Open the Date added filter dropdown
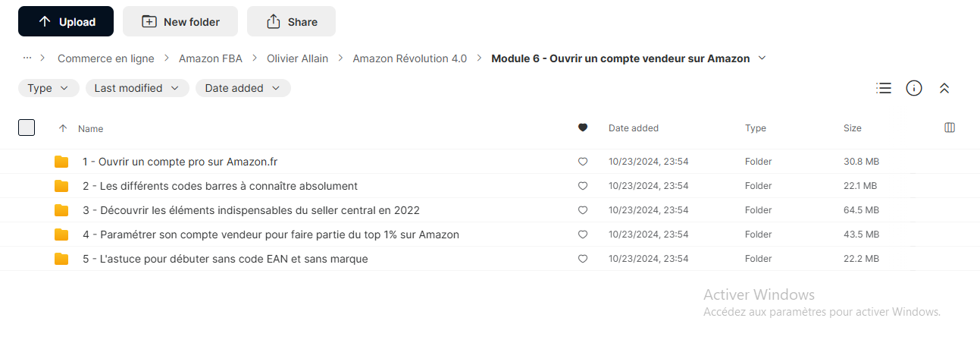 (243, 88)
